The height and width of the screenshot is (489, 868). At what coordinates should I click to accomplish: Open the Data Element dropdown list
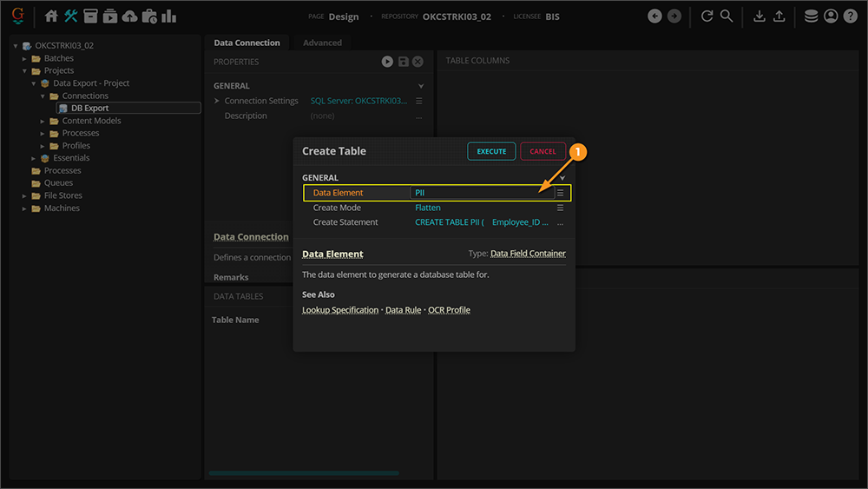tap(560, 193)
